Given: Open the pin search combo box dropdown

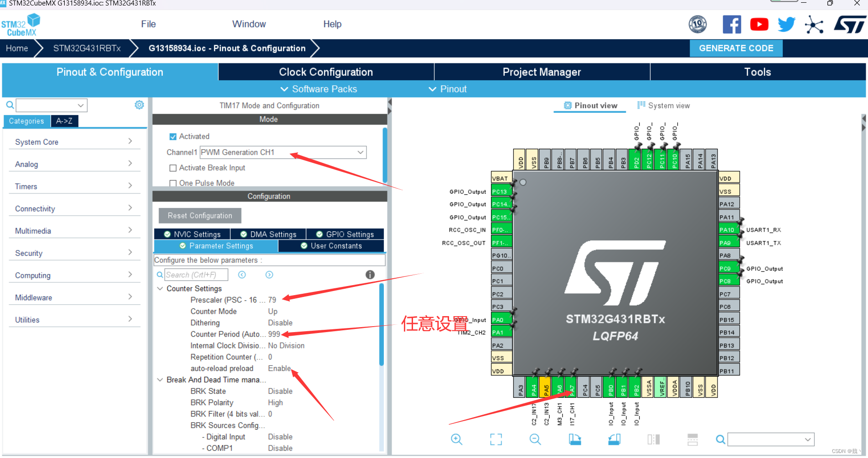Looking at the screenshot, I should click(x=808, y=439).
